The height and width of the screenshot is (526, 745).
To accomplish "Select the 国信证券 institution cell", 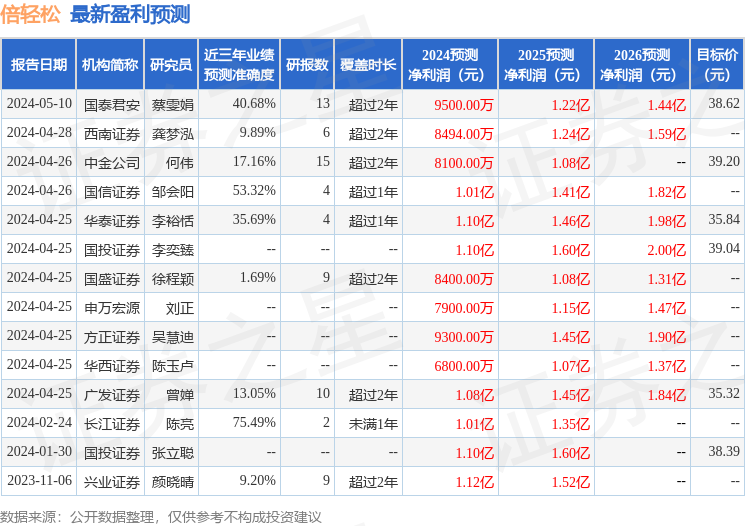I will pyautogui.click(x=112, y=192).
